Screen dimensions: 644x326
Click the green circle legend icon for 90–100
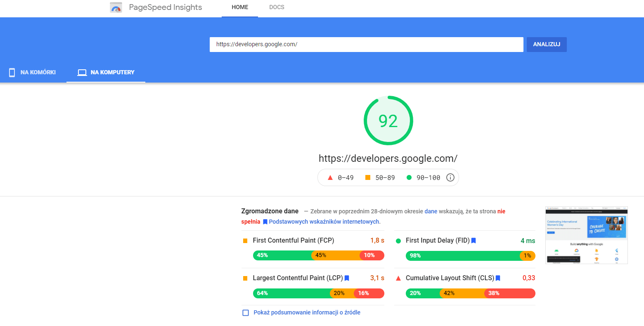409,177
